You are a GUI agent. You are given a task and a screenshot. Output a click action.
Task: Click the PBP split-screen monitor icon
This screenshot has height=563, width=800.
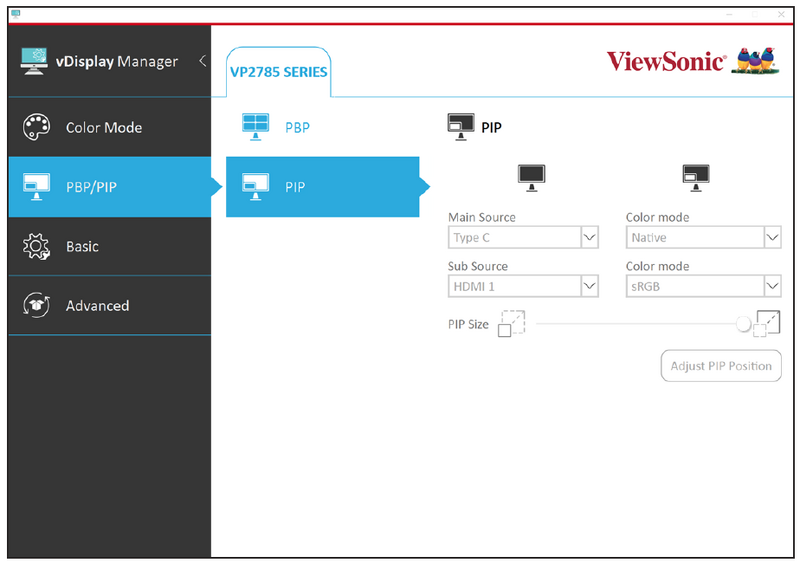pos(255,127)
